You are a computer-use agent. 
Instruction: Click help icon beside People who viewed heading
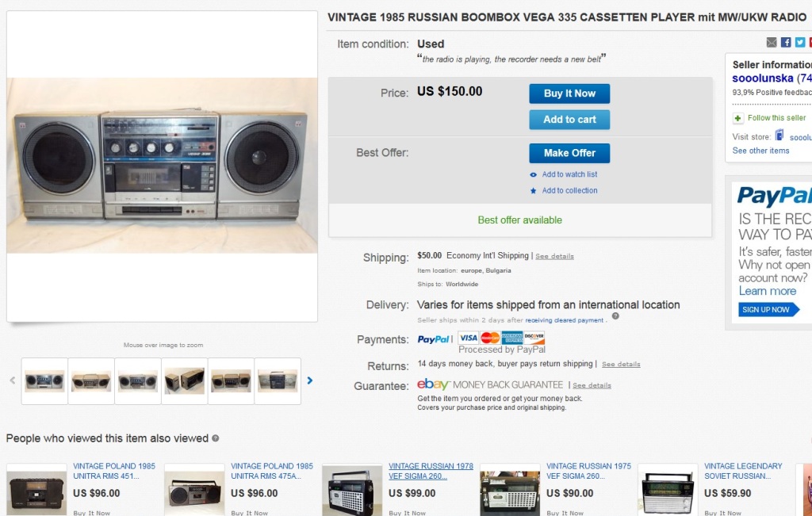[216, 438]
